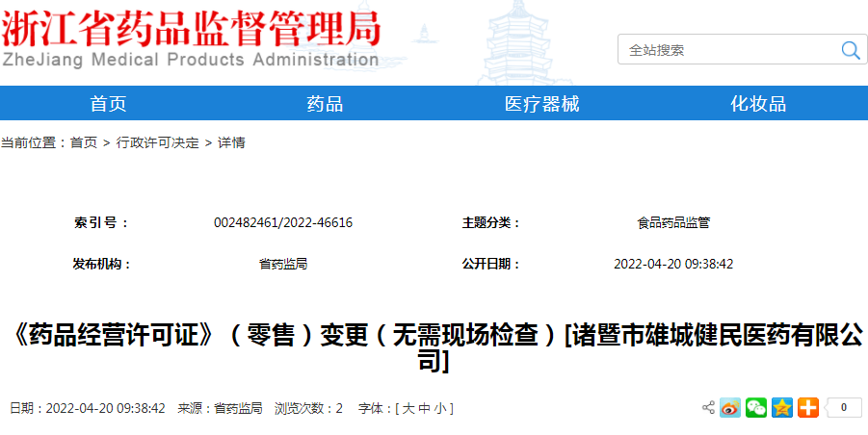
Task: Click the ZheJiang Medical Products Administration subtitle
Action: [x=191, y=60]
